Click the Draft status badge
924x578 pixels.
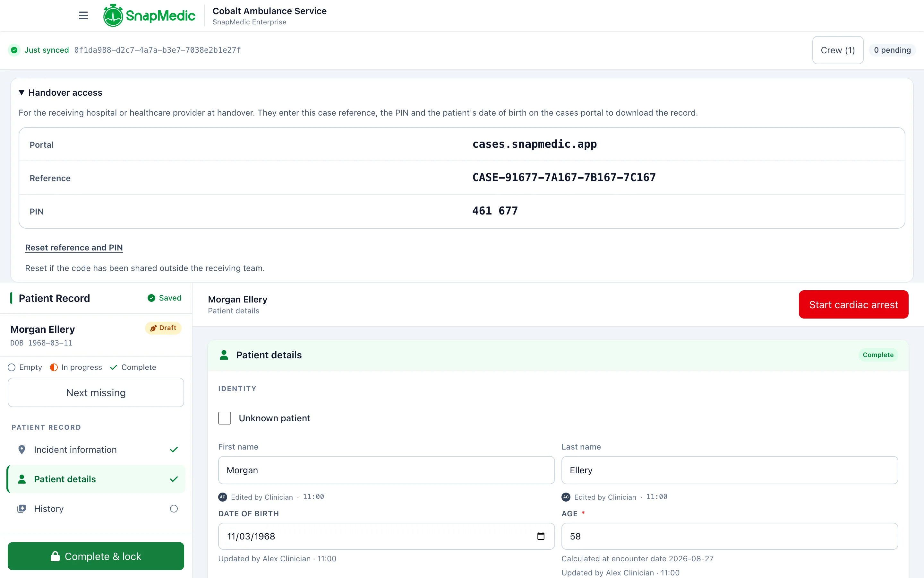click(163, 328)
